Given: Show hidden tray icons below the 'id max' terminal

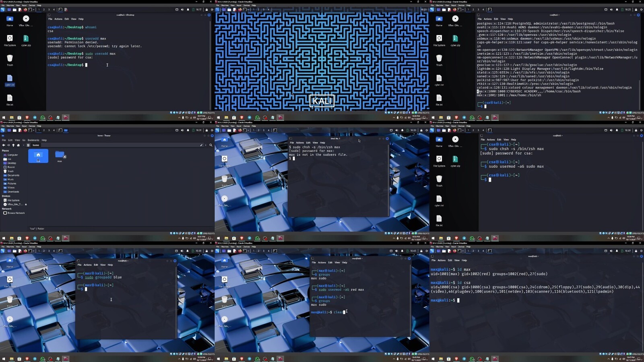Looking at the screenshot, I should [x=609, y=359].
